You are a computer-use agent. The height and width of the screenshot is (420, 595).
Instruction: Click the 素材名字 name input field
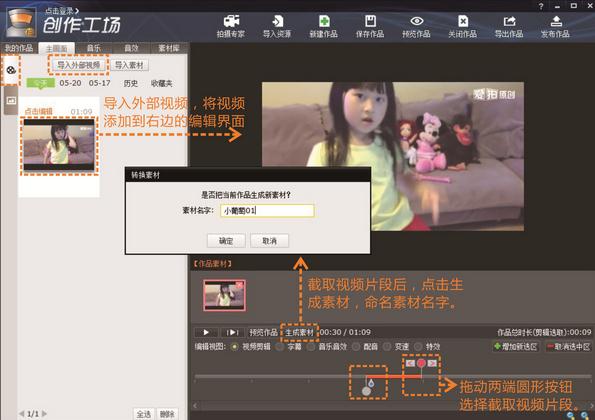click(267, 211)
